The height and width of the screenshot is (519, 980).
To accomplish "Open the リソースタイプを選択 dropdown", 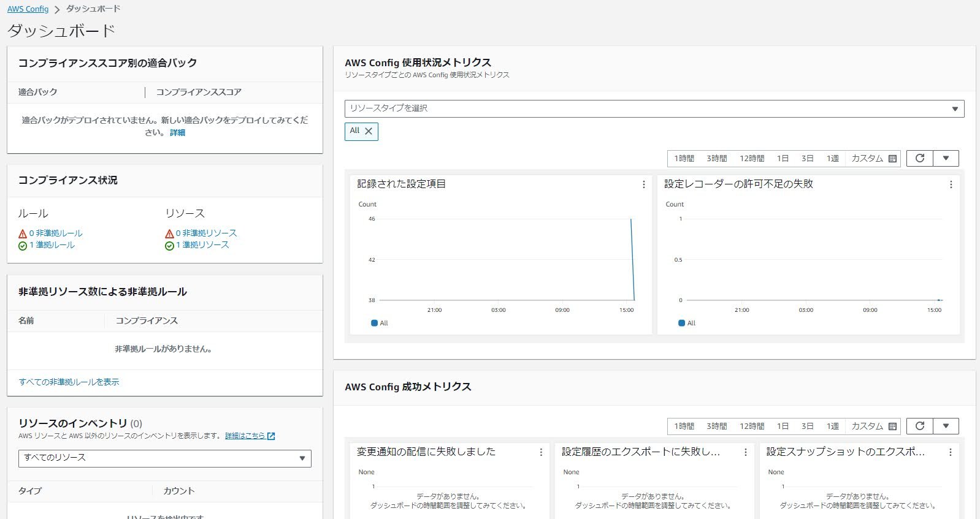I will pos(654,108).
